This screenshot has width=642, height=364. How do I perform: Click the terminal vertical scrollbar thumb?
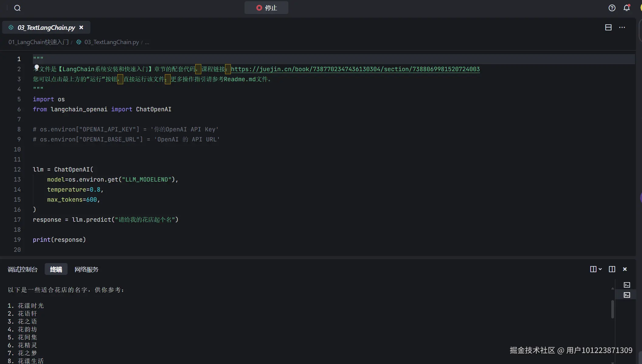point(613,309)
